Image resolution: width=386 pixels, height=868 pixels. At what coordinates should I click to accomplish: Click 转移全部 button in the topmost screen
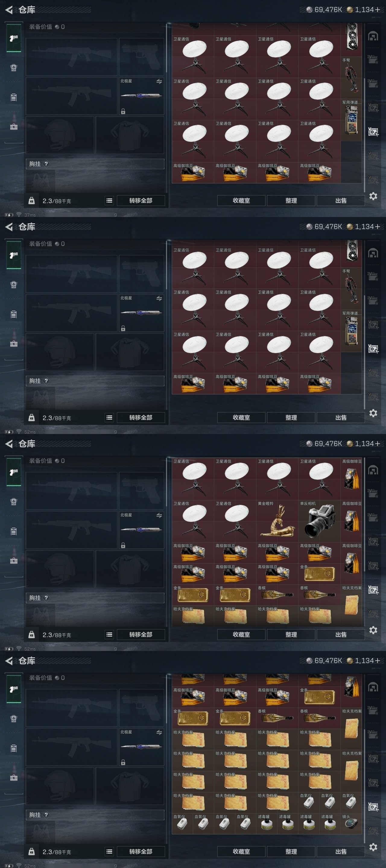[x=141, y=200]
